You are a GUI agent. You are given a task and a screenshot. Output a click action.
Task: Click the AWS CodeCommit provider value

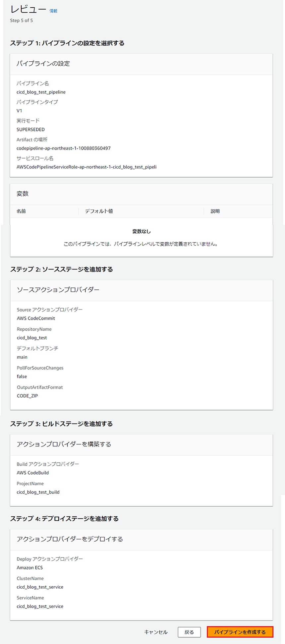(x=36, y=318)
